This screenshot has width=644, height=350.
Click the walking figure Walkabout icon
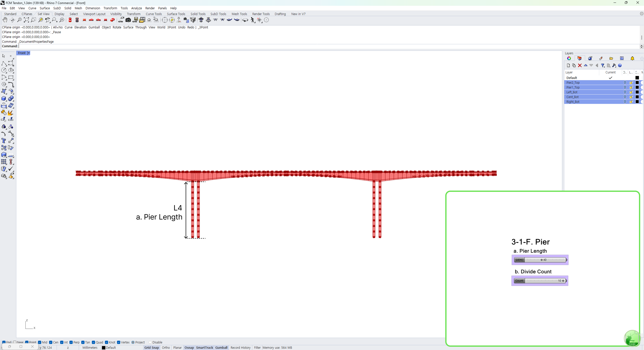coord(253,20)
